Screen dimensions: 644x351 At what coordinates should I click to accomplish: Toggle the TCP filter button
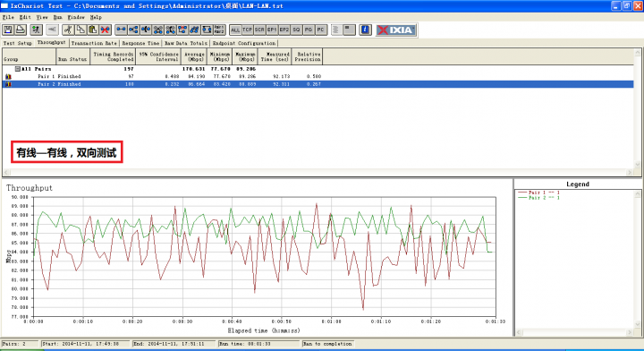247,30
